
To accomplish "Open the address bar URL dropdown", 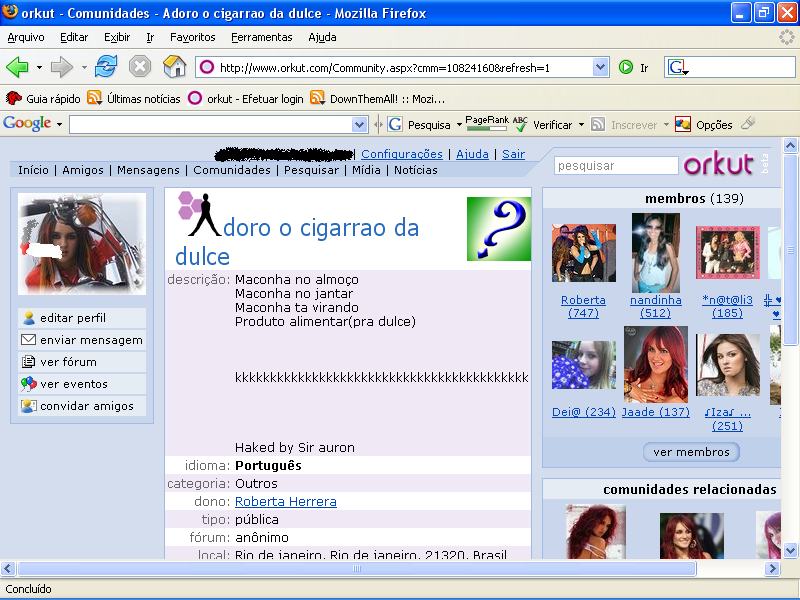I will click(601, 67).
